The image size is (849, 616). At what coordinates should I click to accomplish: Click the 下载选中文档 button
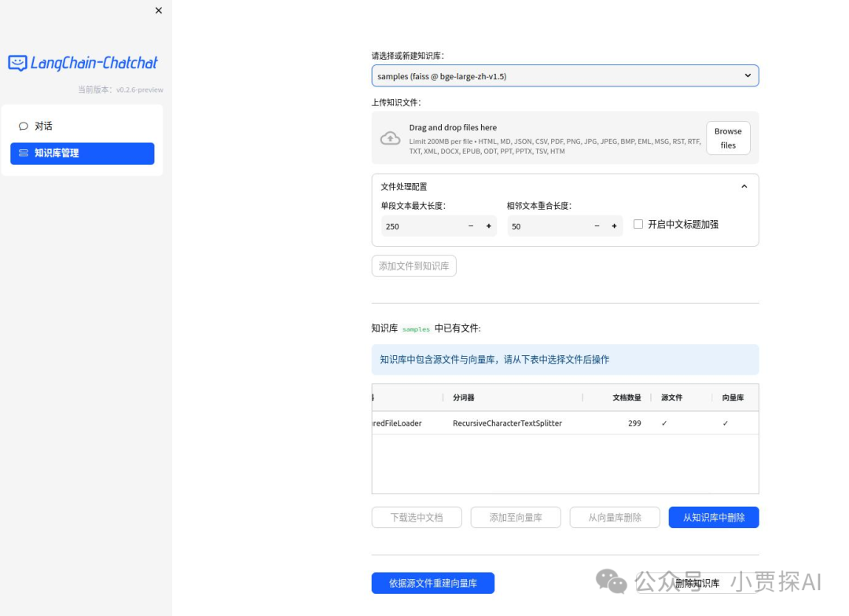(x=417, y=517)
